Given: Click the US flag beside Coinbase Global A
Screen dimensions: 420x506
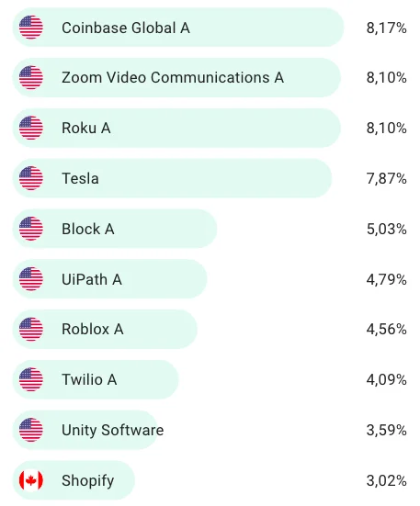Looking at the screenshot, I should (31, 28).
